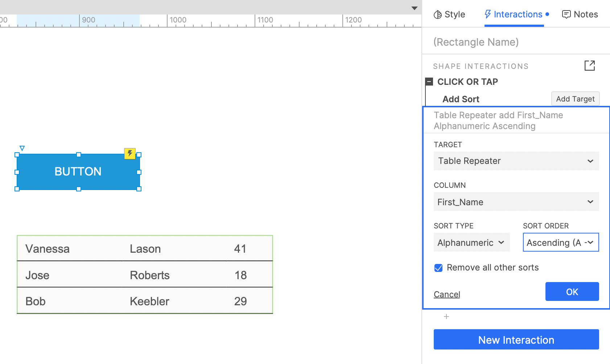Viewport: 610px width, 364px height.
Task: Click the Add Target button
Action: [x=576, y=99]
